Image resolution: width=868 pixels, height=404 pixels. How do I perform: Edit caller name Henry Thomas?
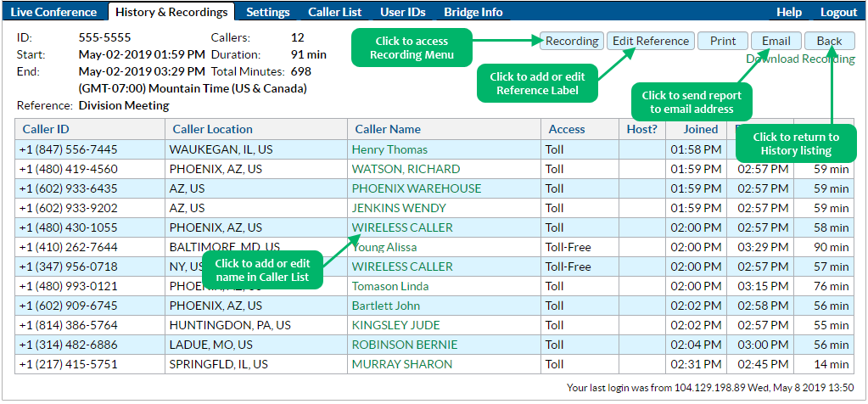[x=389, y=149]
